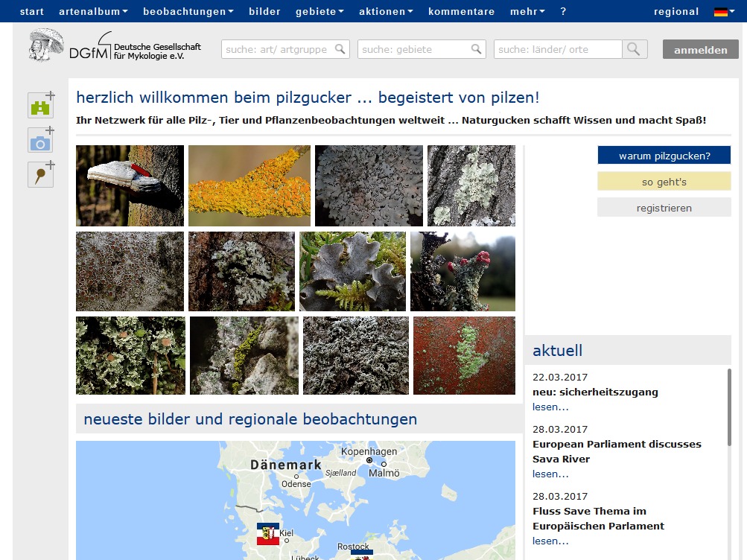Click the aktuell news panel scrollbar
This screenshot has width=747, height=560.
[728, 406]
